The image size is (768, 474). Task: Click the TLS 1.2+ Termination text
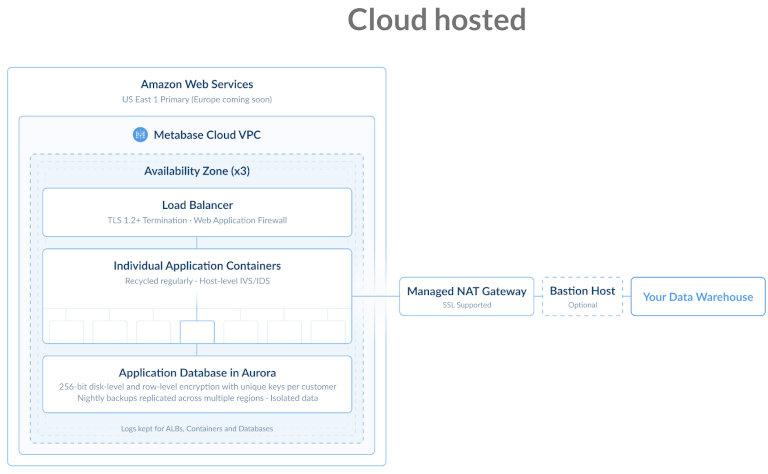[x=197, y=220]
